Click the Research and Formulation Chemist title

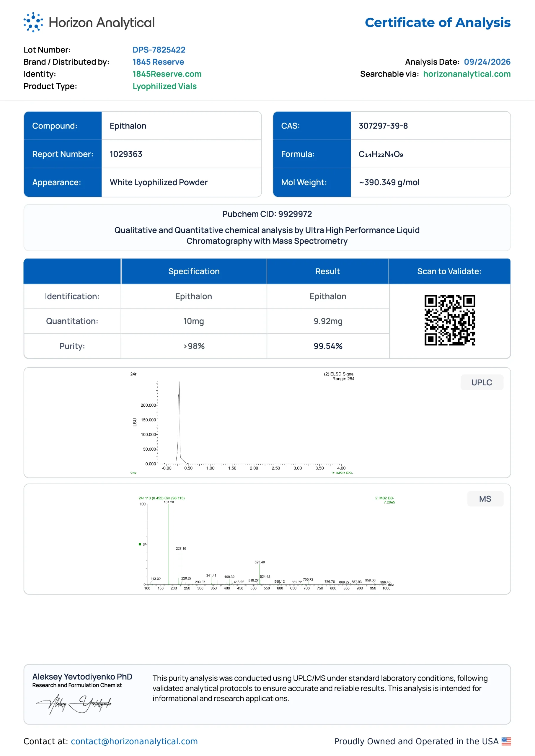point(77,685)
